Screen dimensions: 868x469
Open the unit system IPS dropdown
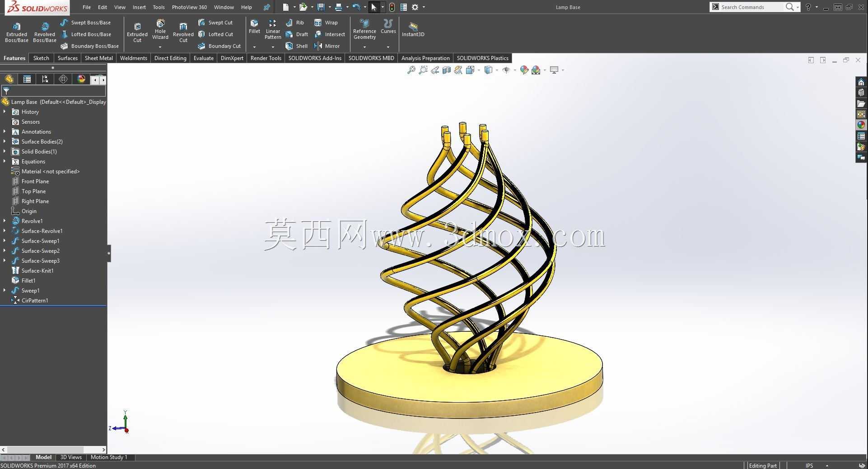827,465
